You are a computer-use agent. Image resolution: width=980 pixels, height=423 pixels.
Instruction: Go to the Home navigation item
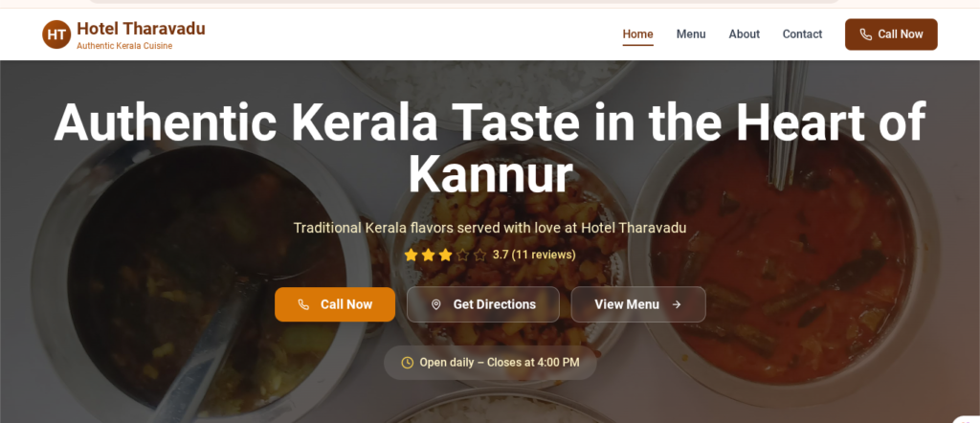click(637, 34)
